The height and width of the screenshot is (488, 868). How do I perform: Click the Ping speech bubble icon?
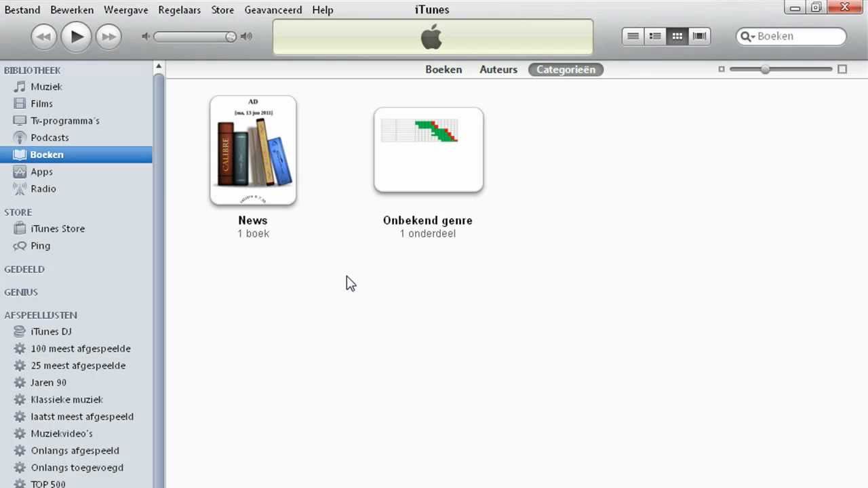(20, 246)
